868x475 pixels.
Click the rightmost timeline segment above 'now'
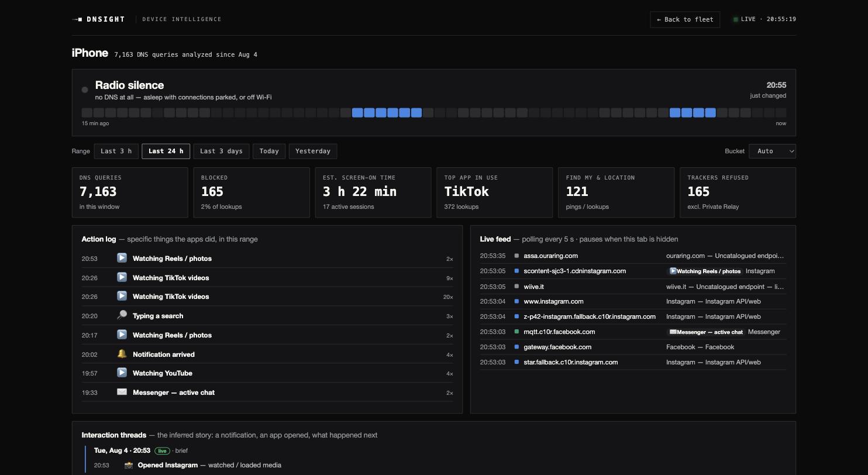click(x=781, y=112)
